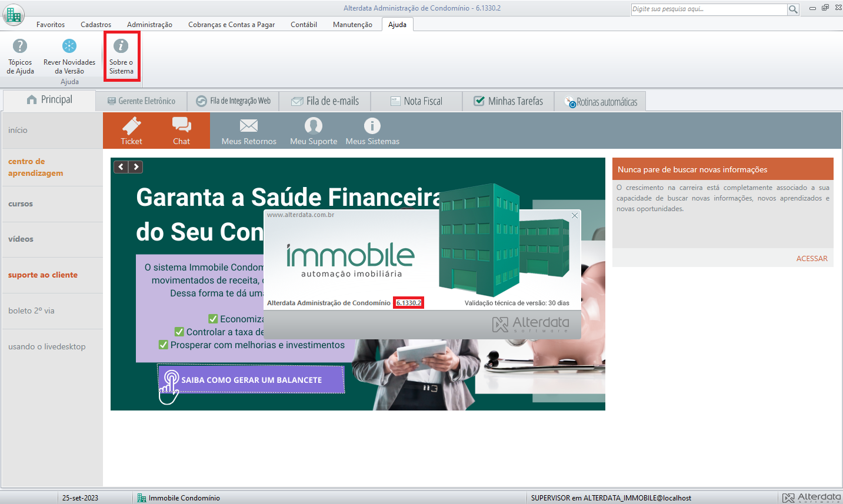Open centro de aprendizagem

(52, 168)
